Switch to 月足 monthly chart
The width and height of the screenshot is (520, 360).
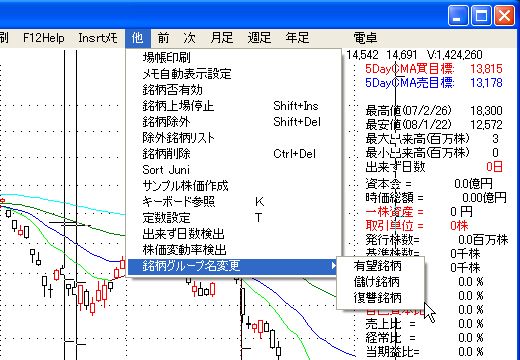tap(222, 38)
